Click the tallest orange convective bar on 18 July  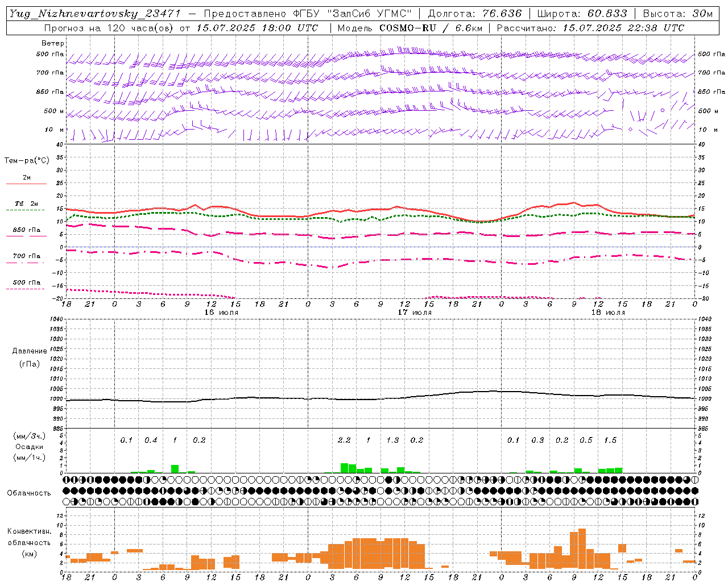click(x=582, y=549)
